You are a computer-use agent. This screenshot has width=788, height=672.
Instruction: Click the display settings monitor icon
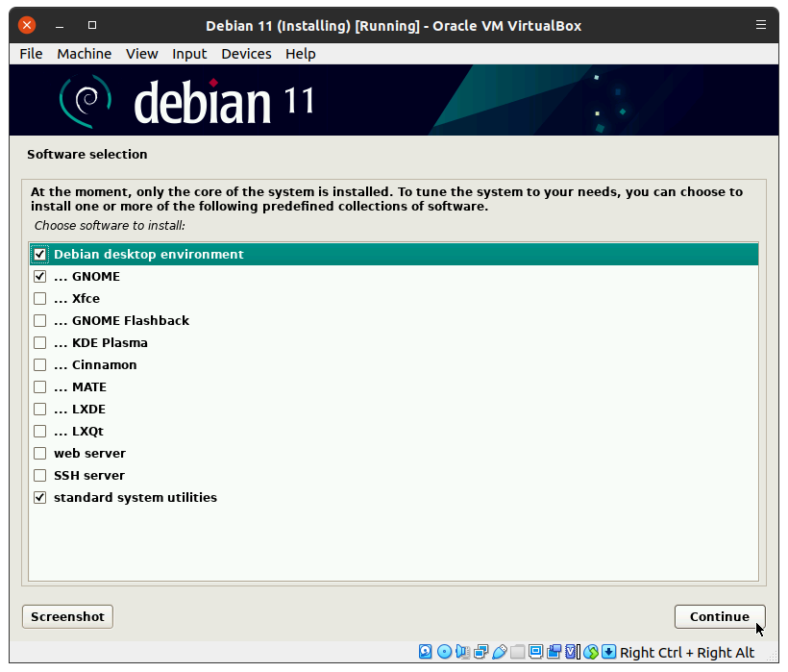[536, 652]
